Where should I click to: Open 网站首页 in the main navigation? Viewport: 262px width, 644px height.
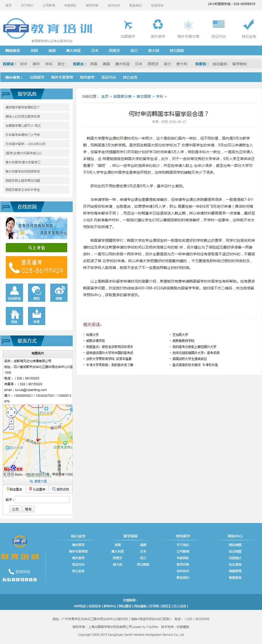pos(13,50)
